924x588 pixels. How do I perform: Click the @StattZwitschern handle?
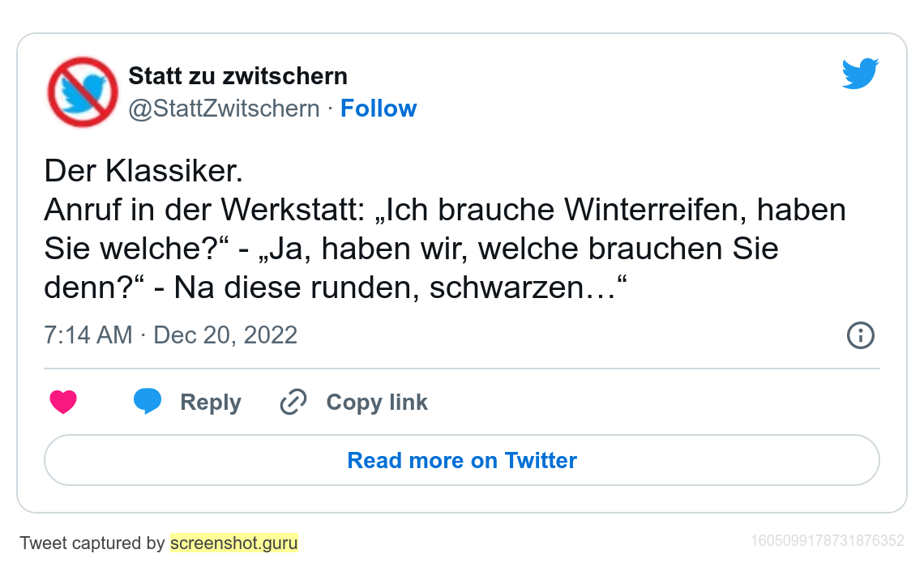224,109
